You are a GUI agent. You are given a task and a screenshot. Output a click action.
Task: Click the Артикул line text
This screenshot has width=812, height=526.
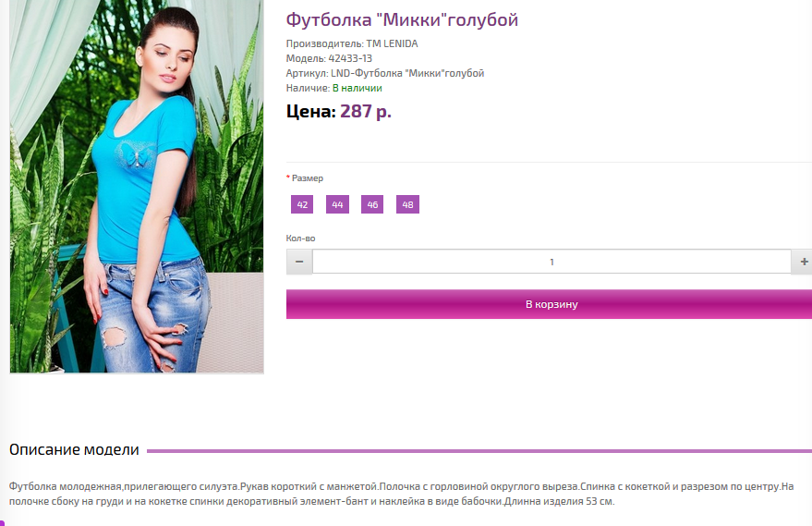coord(385,73)
